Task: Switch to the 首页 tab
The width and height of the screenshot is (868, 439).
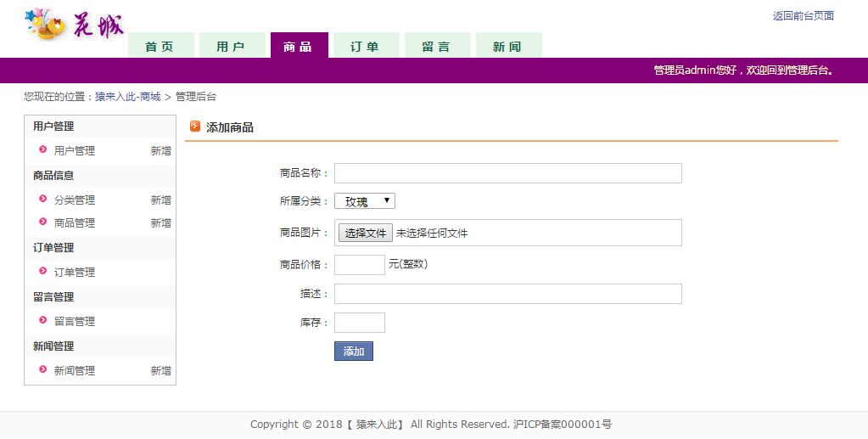Action: (161, 46)
